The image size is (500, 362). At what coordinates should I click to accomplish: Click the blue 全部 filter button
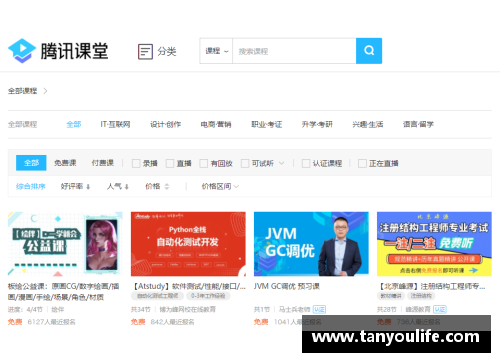[x=31, y=163]
